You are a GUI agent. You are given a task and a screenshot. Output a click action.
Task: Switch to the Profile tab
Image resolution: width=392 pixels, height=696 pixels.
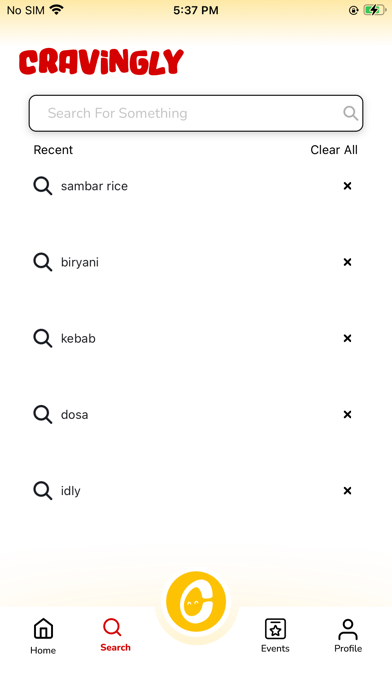348,636
